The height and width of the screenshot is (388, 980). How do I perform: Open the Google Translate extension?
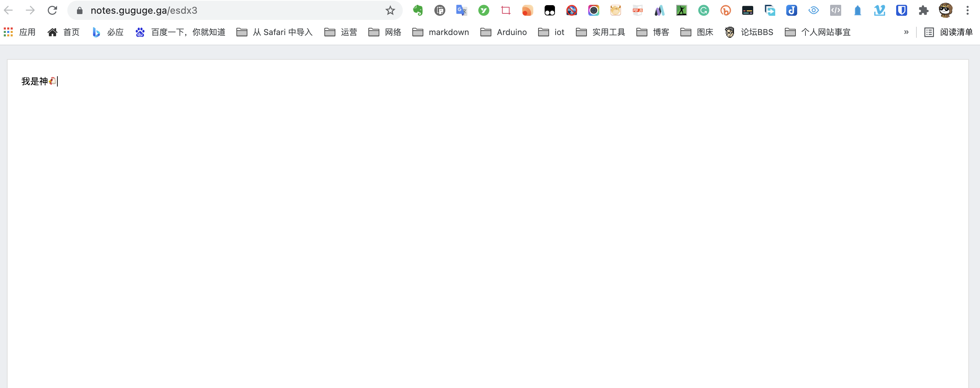(461, 10)
